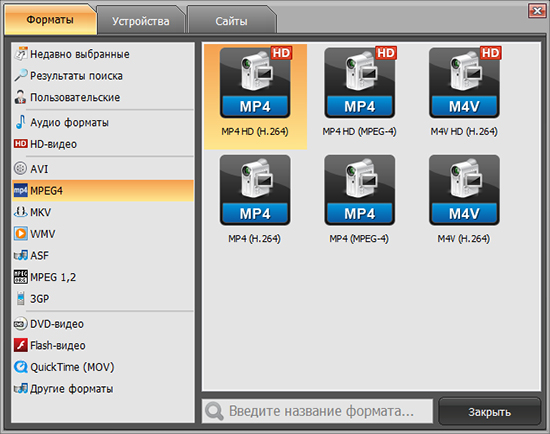This screenshot has height=434, width=550.
Task: Click the Закрыть button
Action: click(x=489, y=411)
